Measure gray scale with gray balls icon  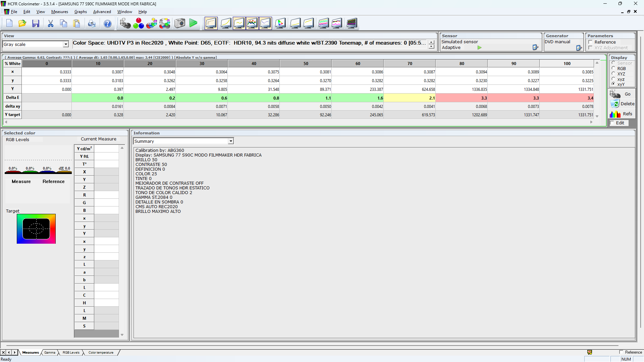125,23
